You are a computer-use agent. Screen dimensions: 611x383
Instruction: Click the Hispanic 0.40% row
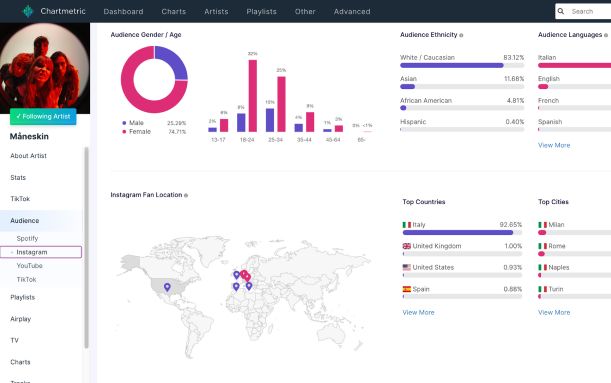(462, 125)
